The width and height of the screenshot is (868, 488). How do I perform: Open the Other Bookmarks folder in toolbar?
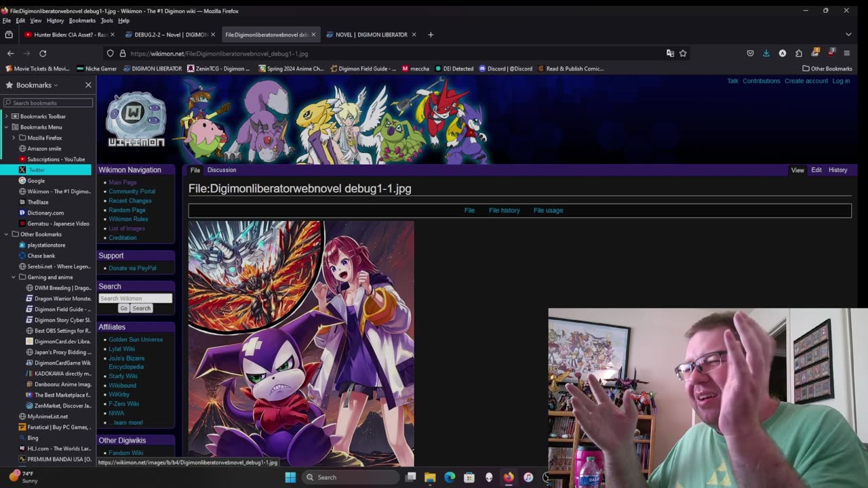827,68
